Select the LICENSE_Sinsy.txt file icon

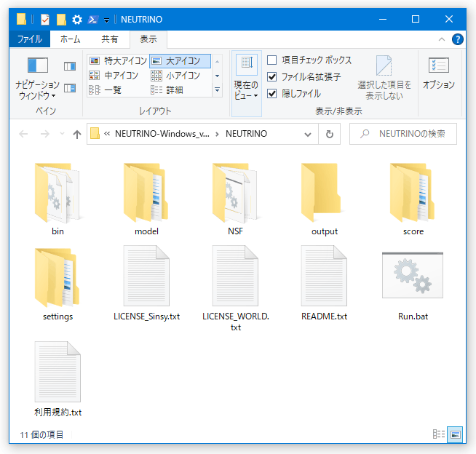coord(146,276)
